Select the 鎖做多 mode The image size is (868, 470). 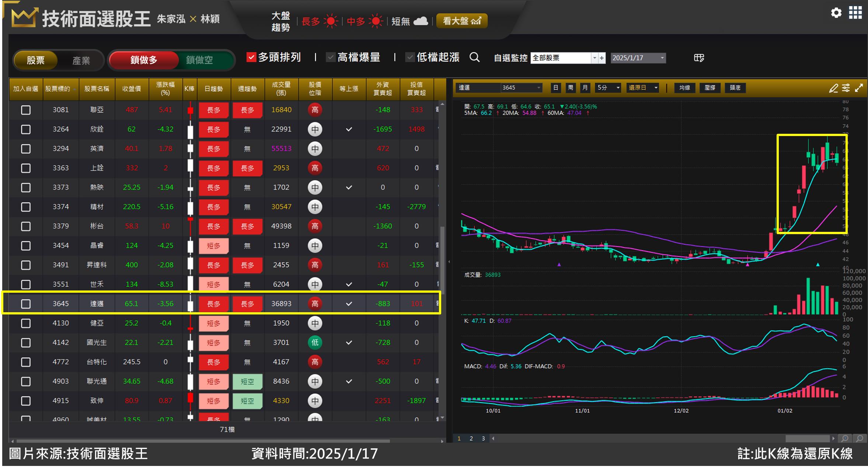pyautogui.click(x=144, y=60)
